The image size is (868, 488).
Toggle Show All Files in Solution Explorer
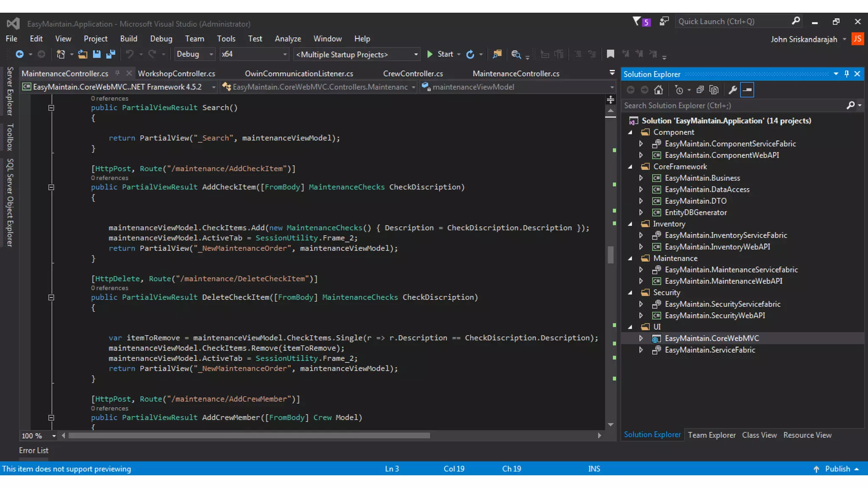(x=714, y=90)
